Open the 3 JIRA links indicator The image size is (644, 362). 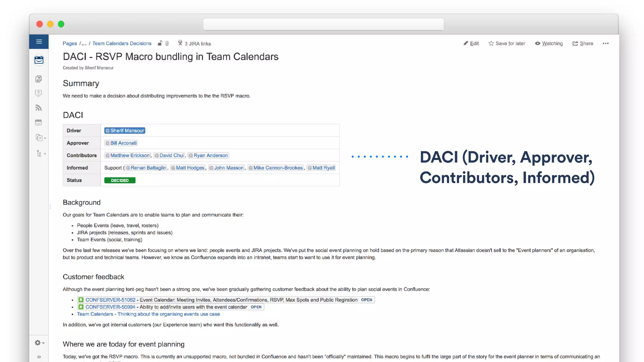194,43
